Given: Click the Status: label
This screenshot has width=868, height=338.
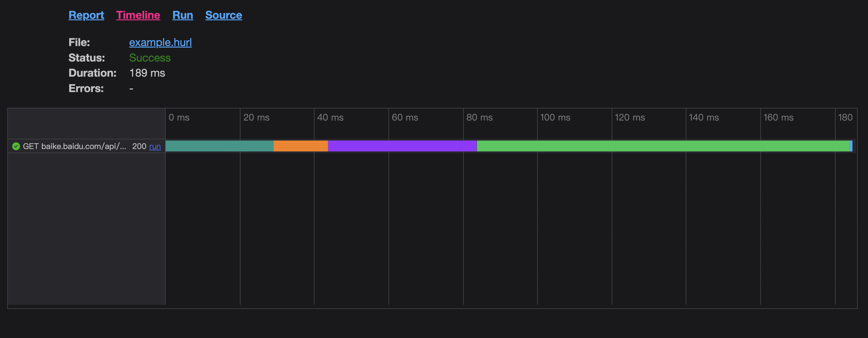Looking at the screenshot, I should tap(87, 58).
